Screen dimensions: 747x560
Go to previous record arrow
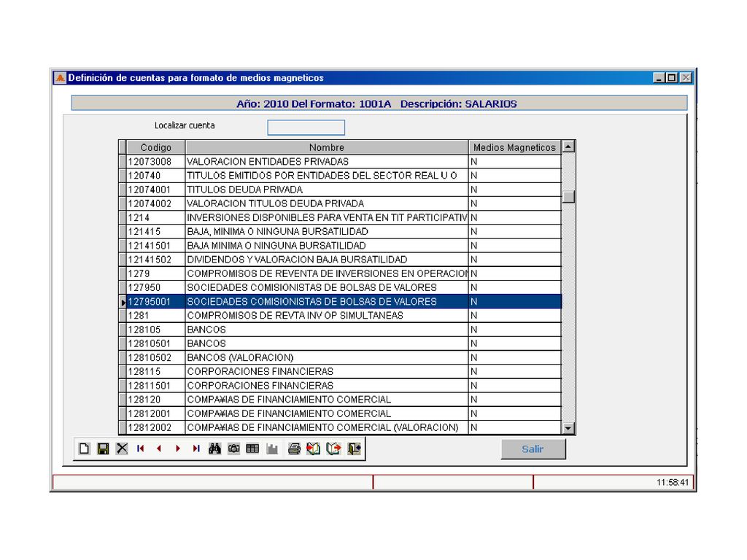tap(158, 448)
